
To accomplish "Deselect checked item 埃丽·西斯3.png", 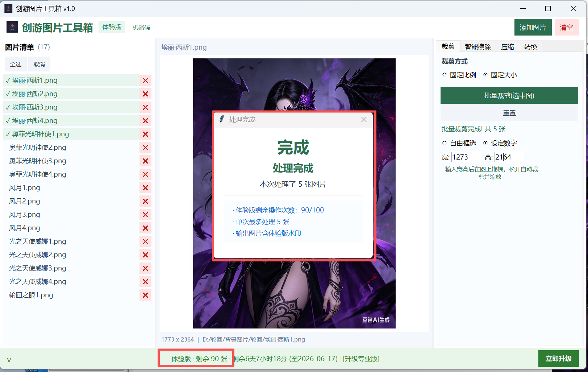I will coord(71,107).
